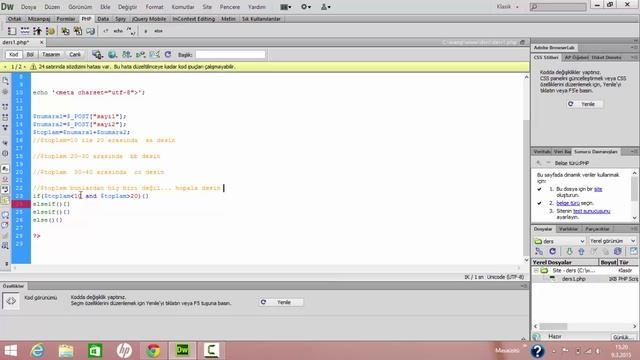Open the Klasik workspace switcher
640x360 pixels.
pos(507,7)
